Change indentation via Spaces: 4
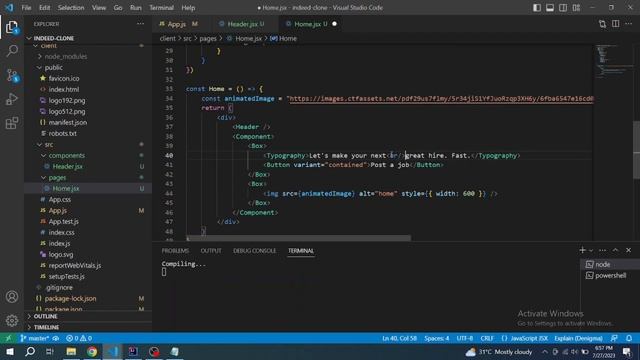 (436, 338)
